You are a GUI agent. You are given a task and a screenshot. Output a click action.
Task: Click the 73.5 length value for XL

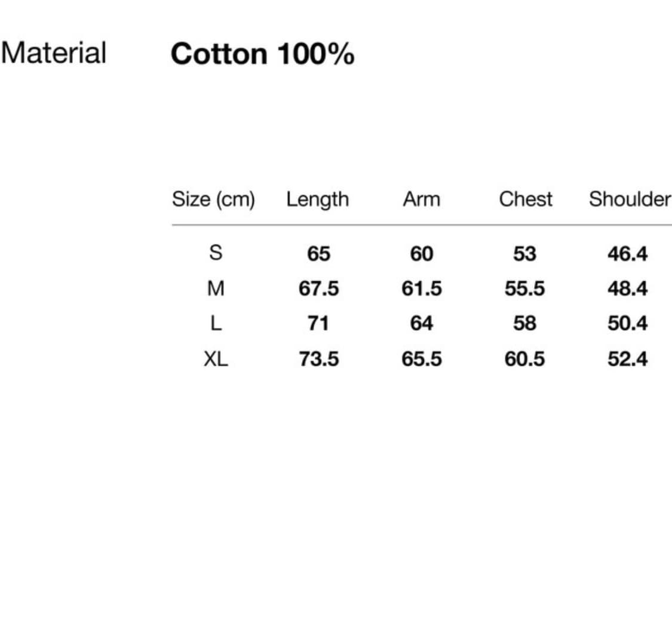click(x=318, y=359)
